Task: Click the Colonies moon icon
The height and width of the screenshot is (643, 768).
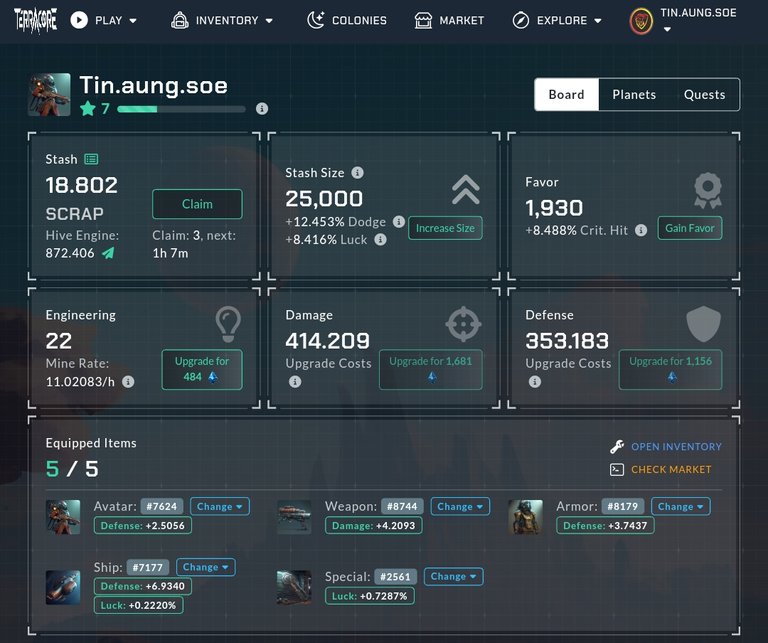Action: point(315,21)
